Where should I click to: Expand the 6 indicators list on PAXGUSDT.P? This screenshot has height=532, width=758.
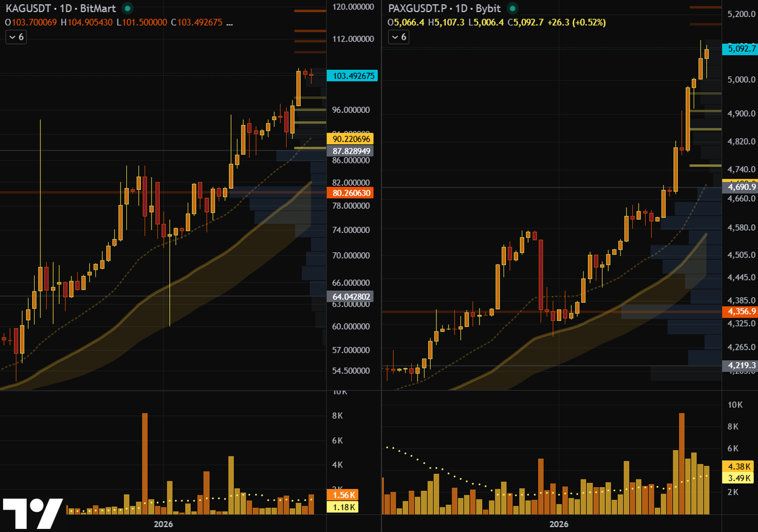click(x=402, y=37)
